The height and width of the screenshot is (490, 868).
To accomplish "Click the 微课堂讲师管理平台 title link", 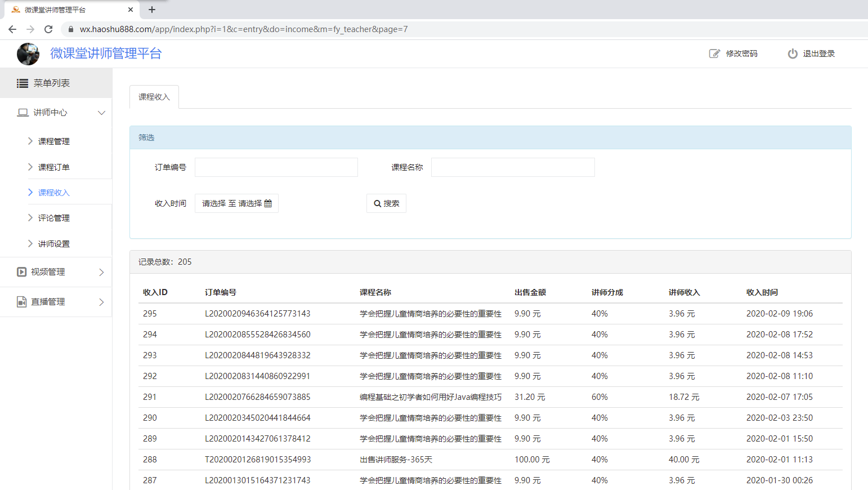I will 106,54.
